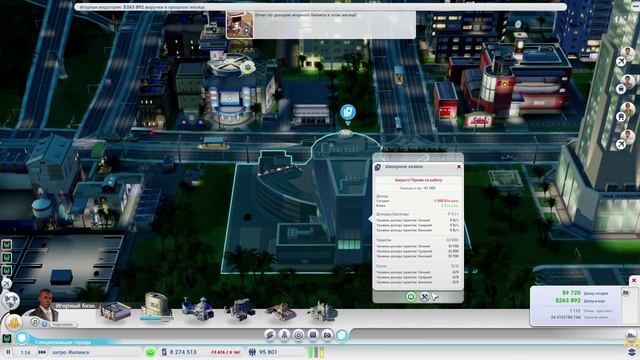Click the $9 720 income today value
This screenshot has height=360, width=640.
tap(571, 293)
